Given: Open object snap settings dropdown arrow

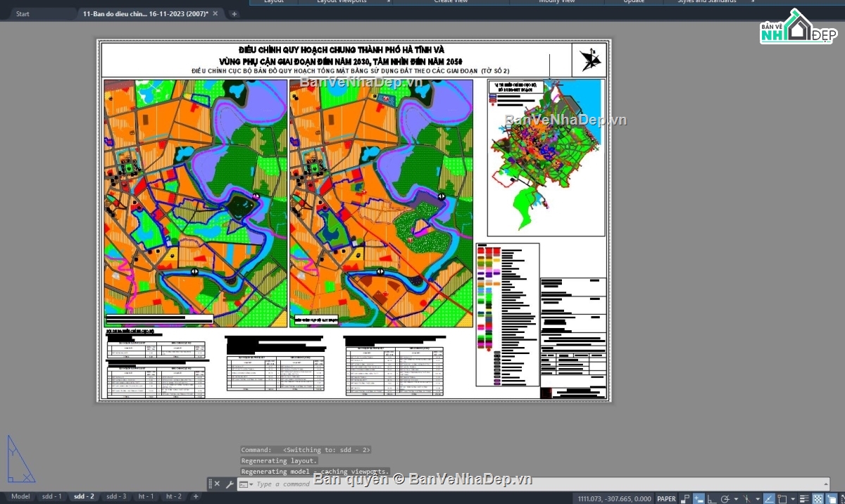Looking at the screenshot, I should 793,498.
